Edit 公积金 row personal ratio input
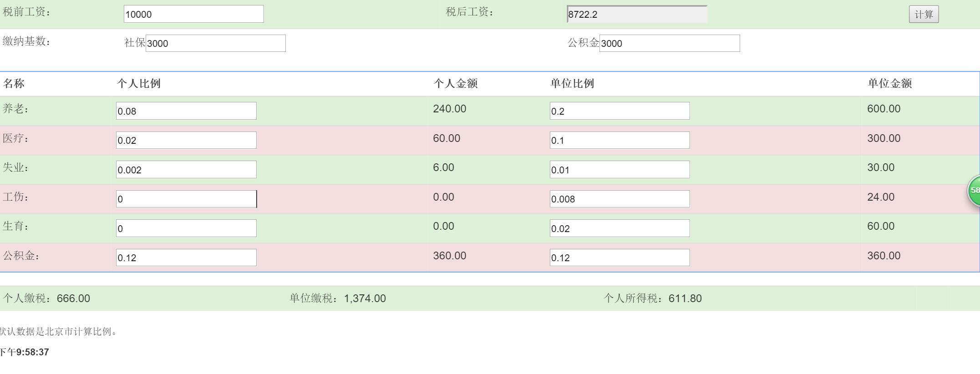This screenshot has width=980, height=374. pyautogui.click(x=186, y=258)
